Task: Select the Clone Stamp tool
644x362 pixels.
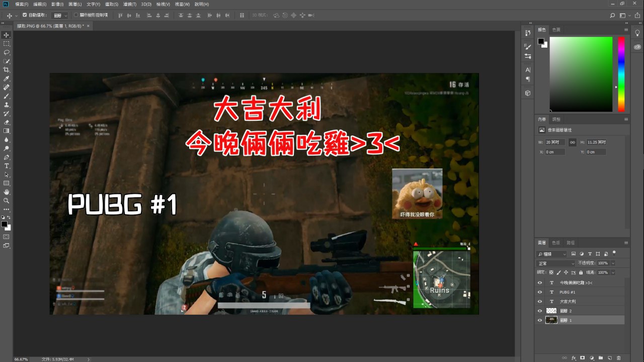Action: pos(7,105)
